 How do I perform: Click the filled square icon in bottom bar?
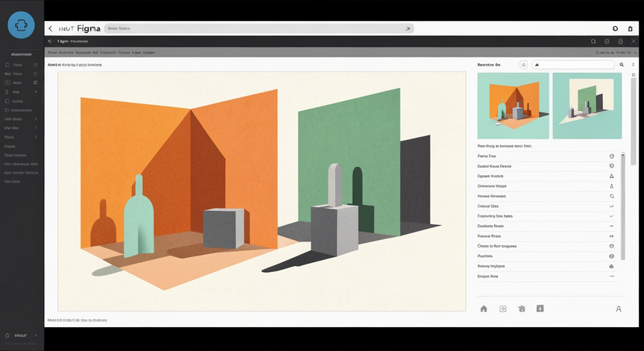(540, 309)
